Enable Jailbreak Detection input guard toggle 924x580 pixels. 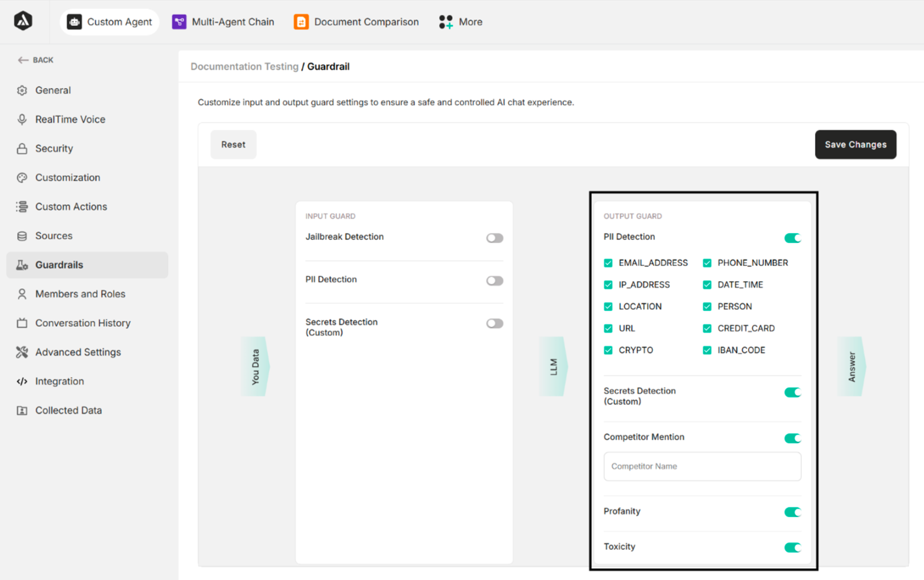[x=494, y=238]
